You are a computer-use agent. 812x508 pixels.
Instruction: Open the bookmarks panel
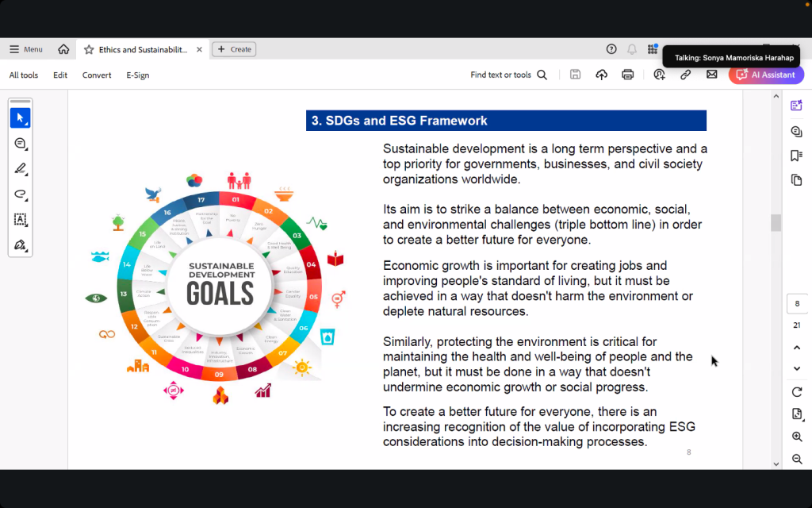click(x=796, y=156)
